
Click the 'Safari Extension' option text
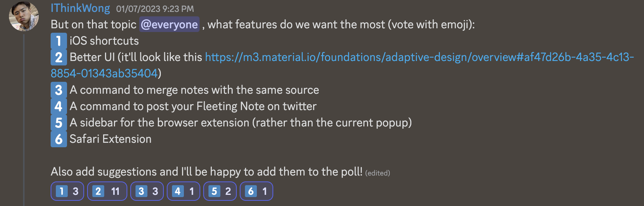[x=111, y=139]
